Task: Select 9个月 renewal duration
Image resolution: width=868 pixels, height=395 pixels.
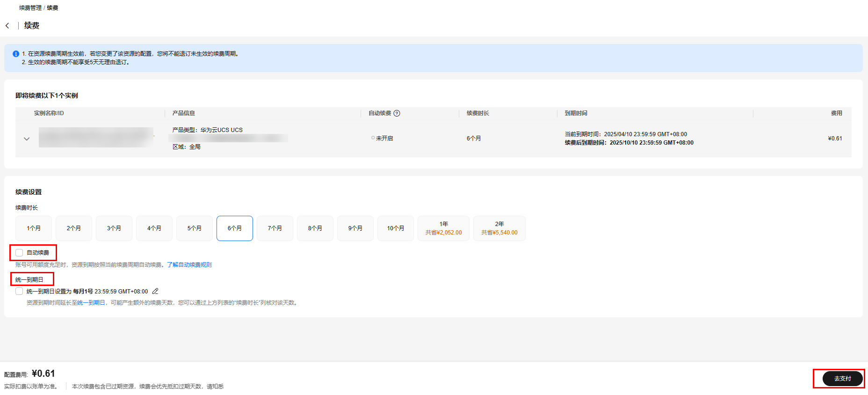Action: 355,228
